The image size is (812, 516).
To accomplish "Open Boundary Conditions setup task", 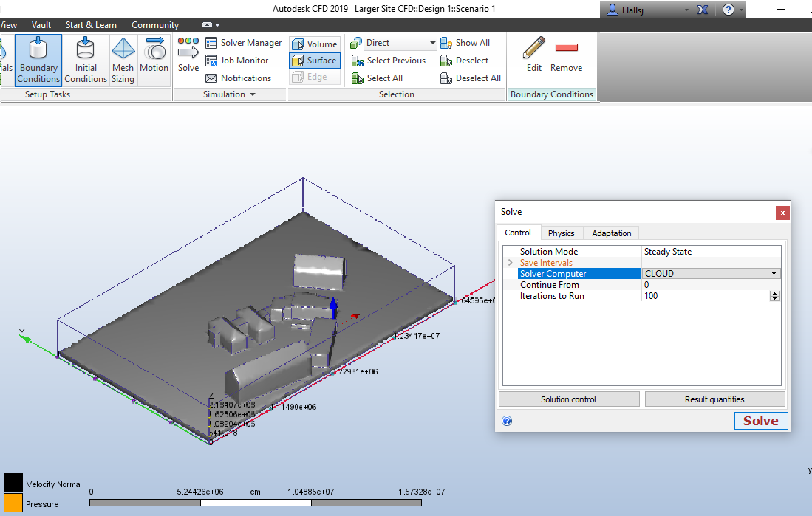I will pyautogui.click(x=38, y=60).
